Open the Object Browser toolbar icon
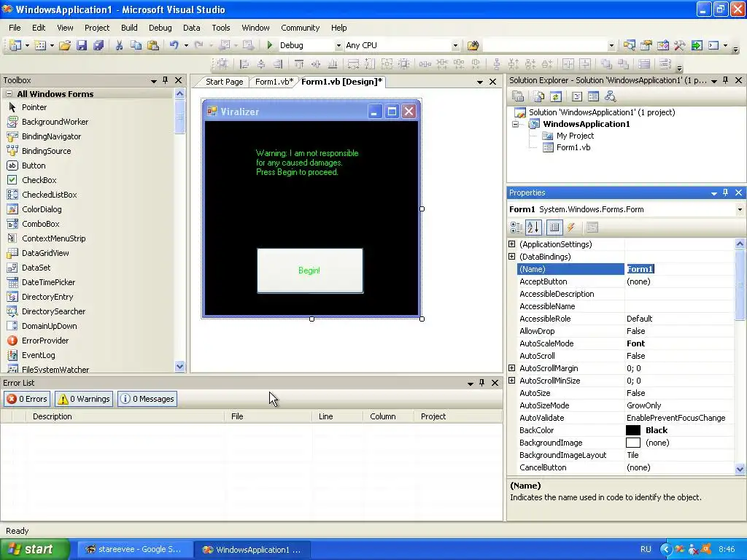This screenshot has height=560, width=747. point(662,45)
